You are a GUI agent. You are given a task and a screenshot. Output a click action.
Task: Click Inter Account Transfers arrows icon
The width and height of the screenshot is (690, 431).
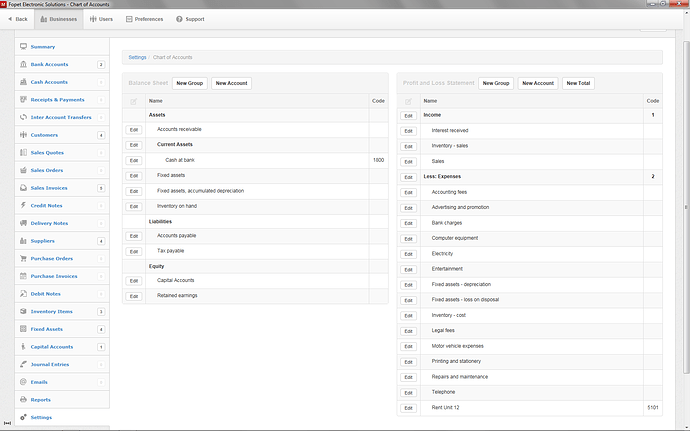click(23, 117)
